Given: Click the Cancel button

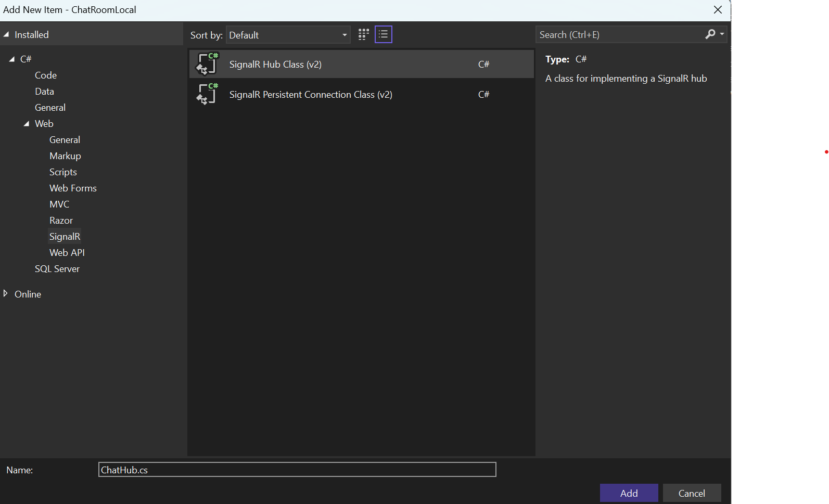Looking at the screenshot, I should [x=692, y=493].
